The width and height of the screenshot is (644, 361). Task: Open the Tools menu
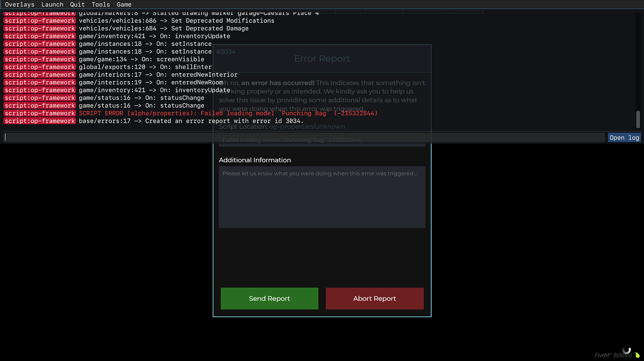100,4
